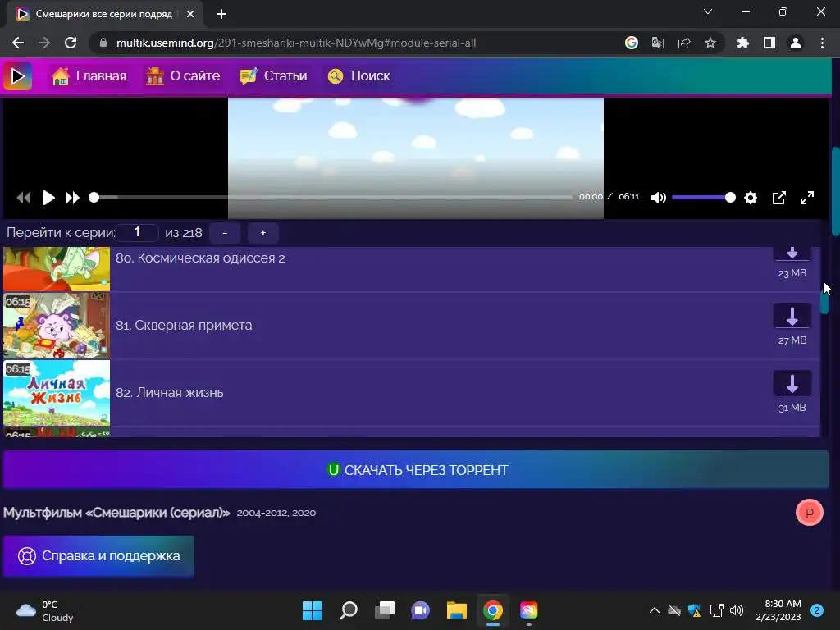
Task: Adjust the volume slider
Action: coord(703,198)
